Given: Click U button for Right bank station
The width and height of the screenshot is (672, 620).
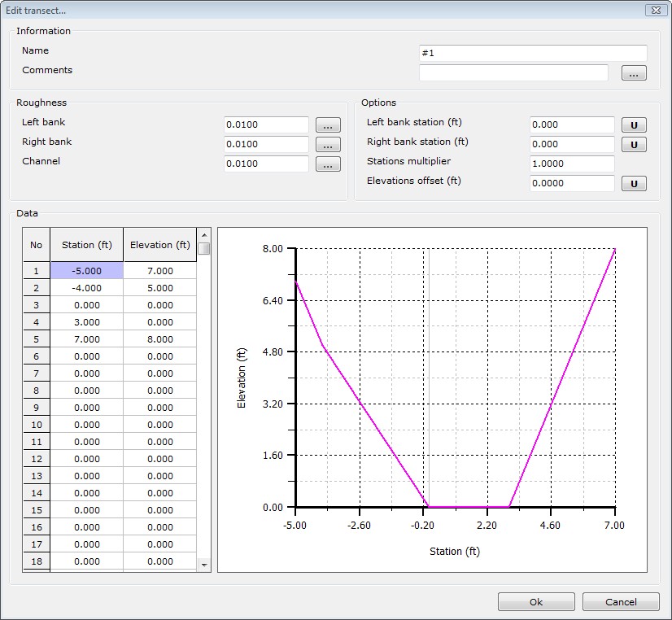Looking at the screenshot, I should (634, 145).
